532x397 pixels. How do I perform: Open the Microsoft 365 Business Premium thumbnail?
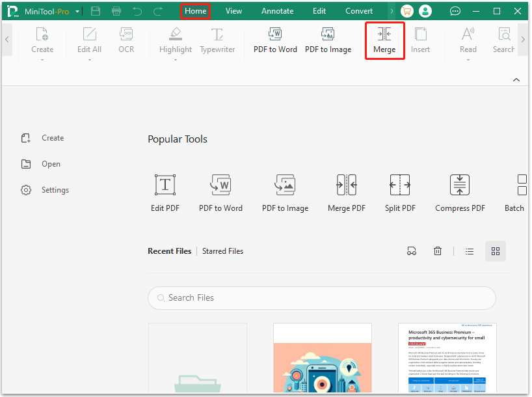447,358
